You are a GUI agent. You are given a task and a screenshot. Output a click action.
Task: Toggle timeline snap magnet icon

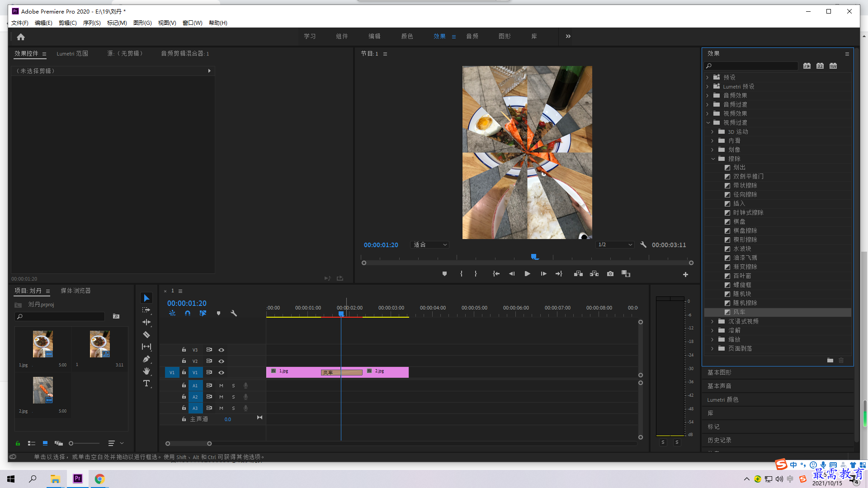(x=188, y=313)
